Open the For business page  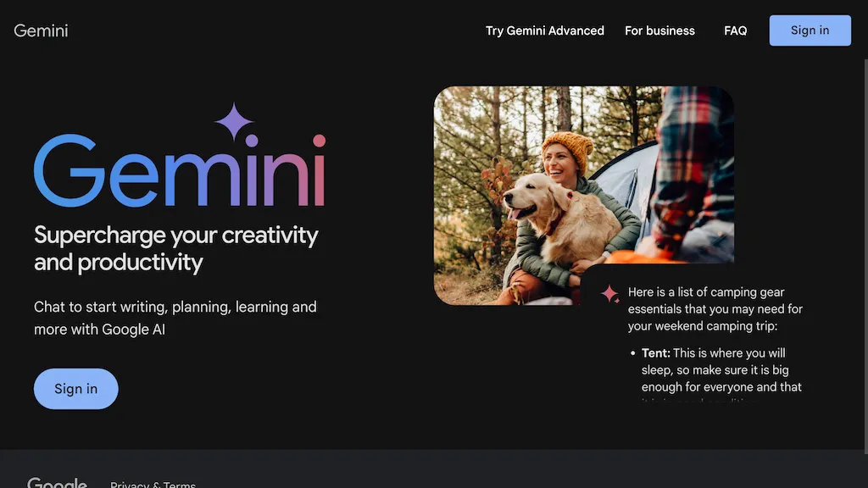[x=659, y=30]
